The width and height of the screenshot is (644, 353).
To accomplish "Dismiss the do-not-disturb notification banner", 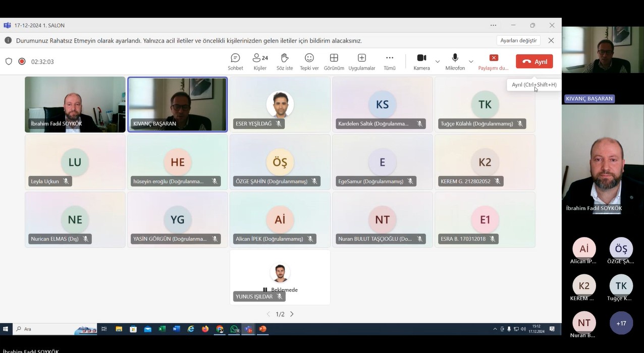I will [551, 40].
